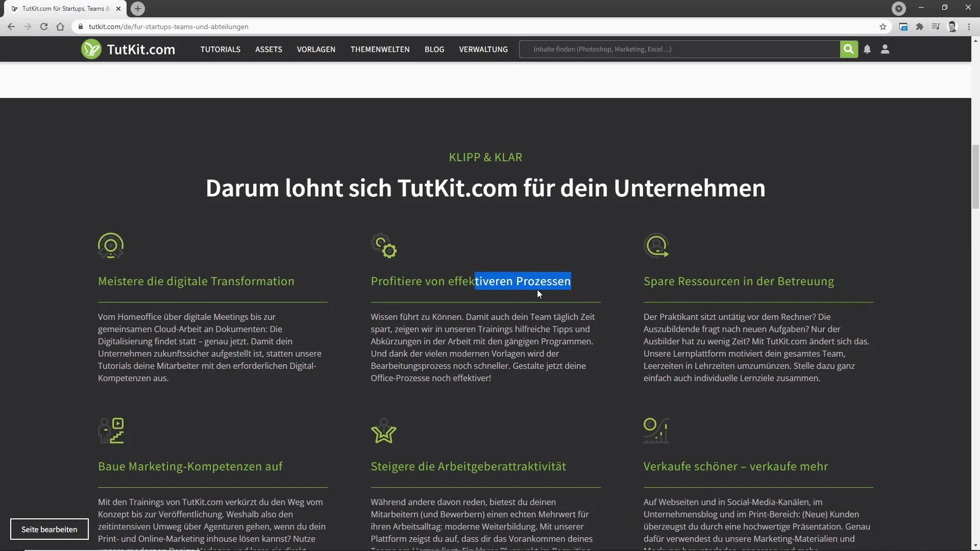980x551 pixels.
Task: Open the VERWALTUNG menu
Action: tap(483, 49)
